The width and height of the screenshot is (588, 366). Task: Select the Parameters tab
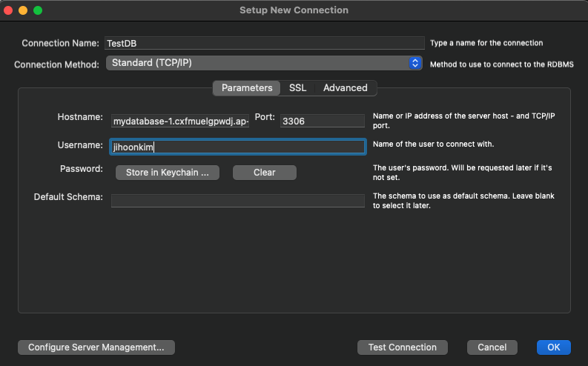[x=247, y=88]
